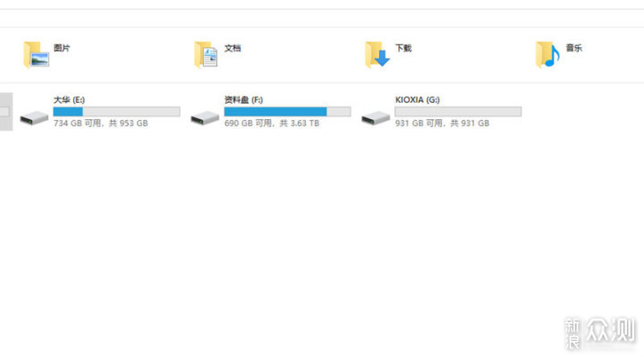Click the 690 GB 可用 capacity text
Screen dimensions: 644x358
pos(248,124)
